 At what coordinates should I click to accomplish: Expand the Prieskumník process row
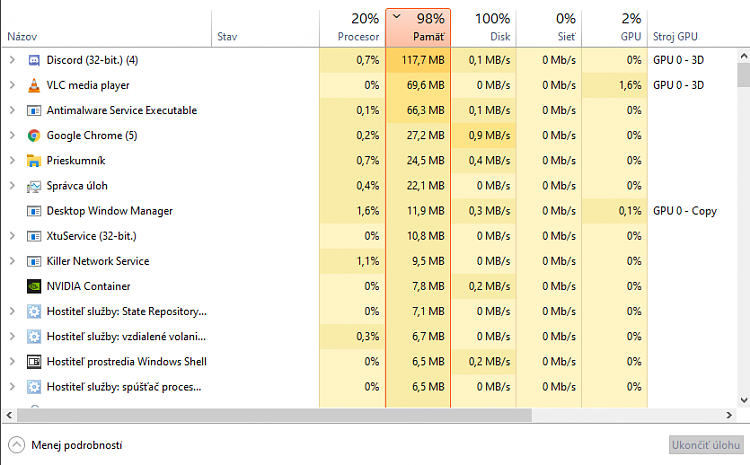[x=12, y=160]
